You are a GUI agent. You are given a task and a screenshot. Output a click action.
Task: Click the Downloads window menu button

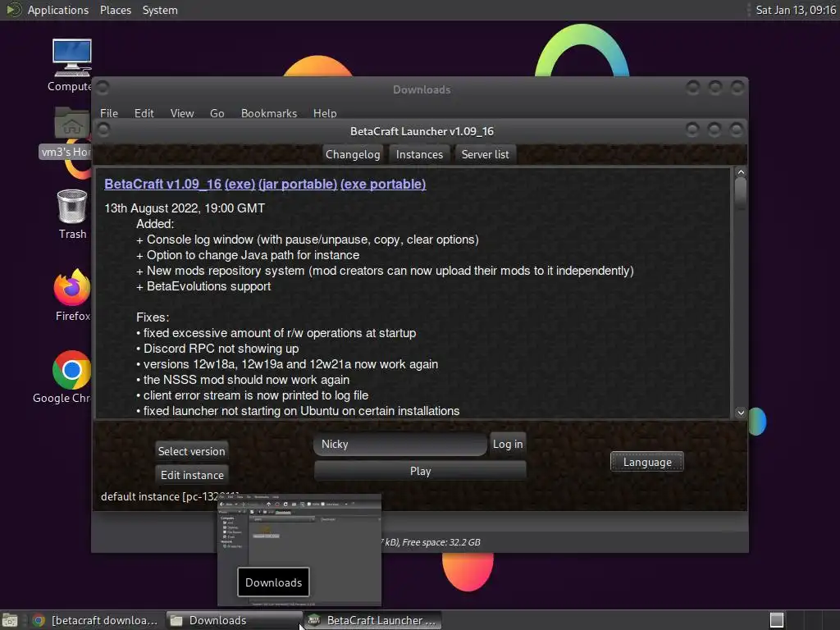pos(103,87)
